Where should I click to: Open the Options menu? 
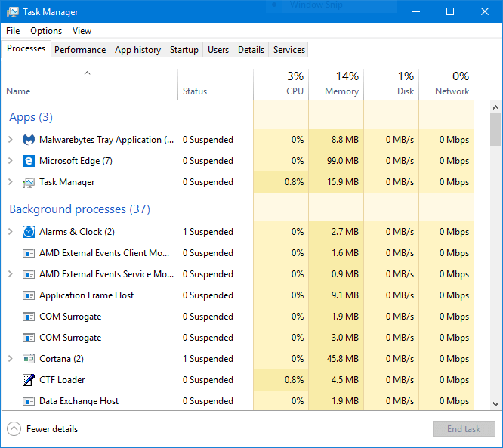[x=46, y=31]
